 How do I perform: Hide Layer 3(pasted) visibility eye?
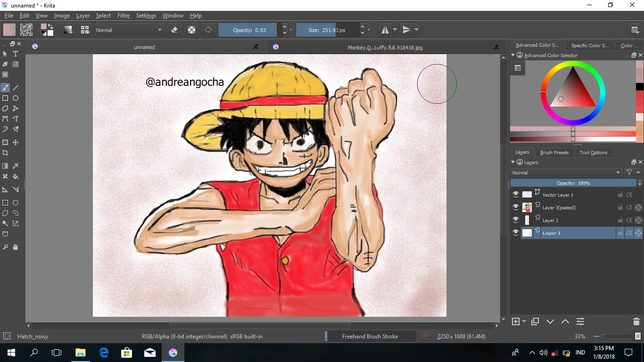(x=516, y=207)
